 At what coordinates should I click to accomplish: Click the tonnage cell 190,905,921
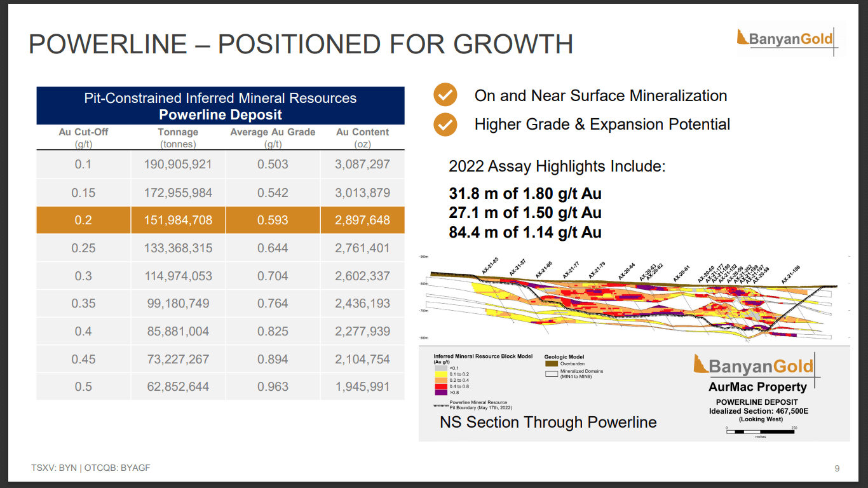178,165
